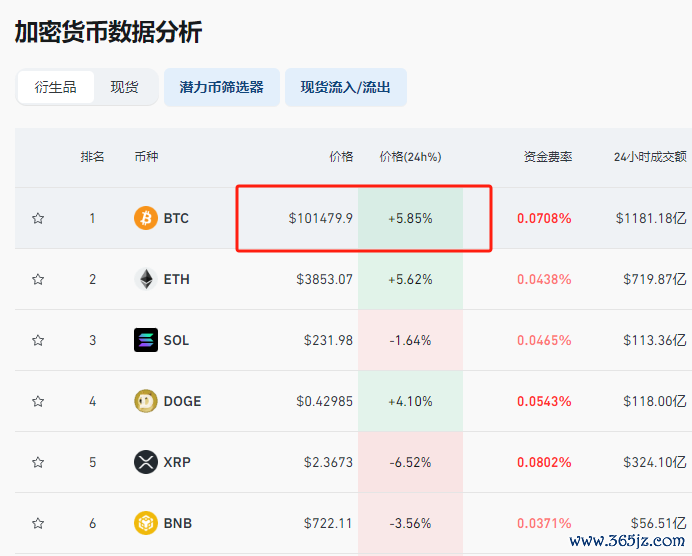Click the 币种 column header

pos(146,157)
